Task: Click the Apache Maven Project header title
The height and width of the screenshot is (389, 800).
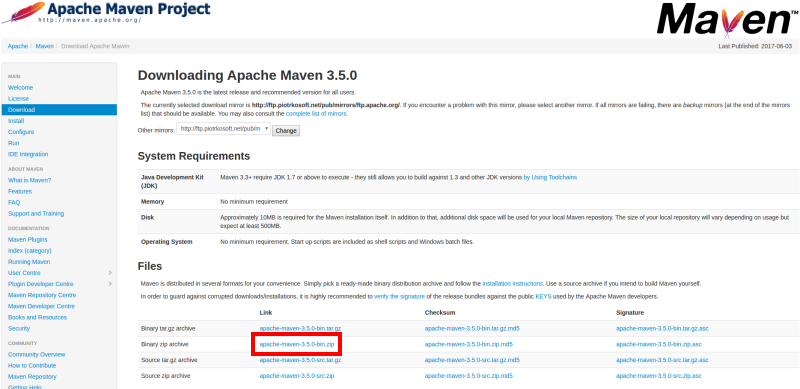Action: point(129,9)
